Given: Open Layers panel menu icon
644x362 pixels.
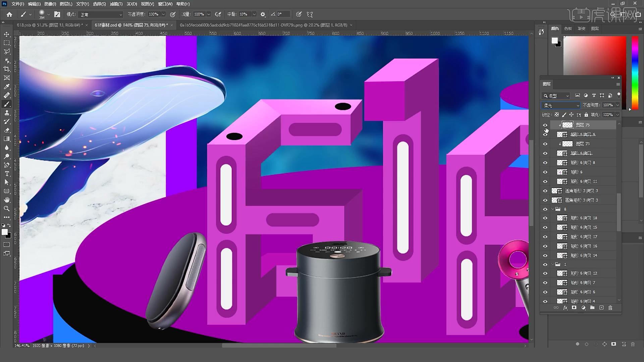Looking at the screenshot, I should click(618, 84).
